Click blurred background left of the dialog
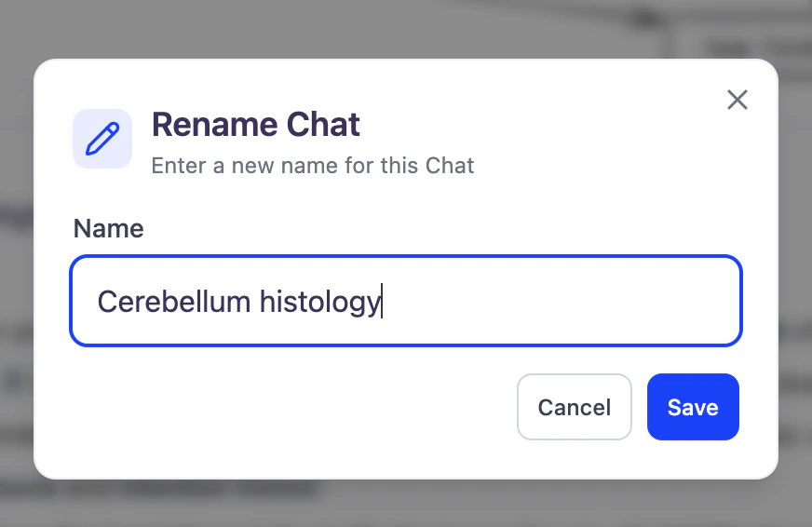Image resolution: width=812 pixels, height=527 pixels. click(x=16, y=279)
